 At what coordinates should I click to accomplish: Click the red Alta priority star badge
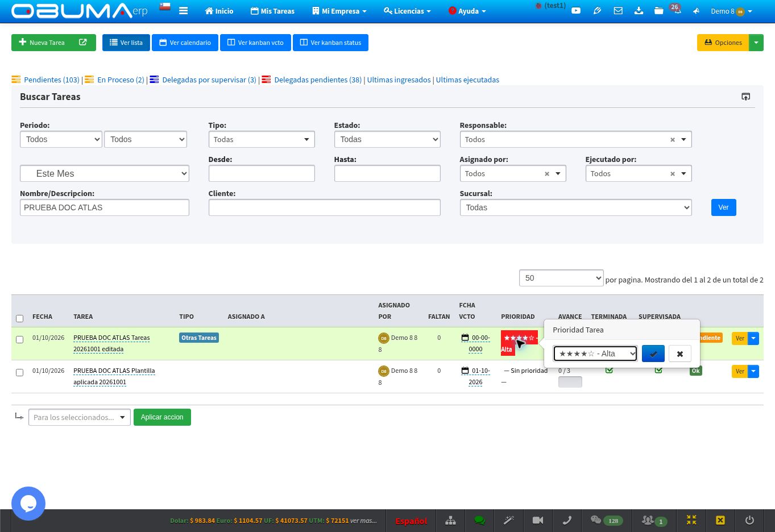tap(519, 343)
